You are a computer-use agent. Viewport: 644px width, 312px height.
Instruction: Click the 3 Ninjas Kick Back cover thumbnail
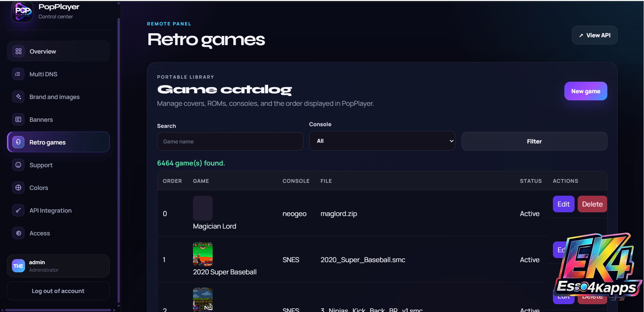click(203, 299)
